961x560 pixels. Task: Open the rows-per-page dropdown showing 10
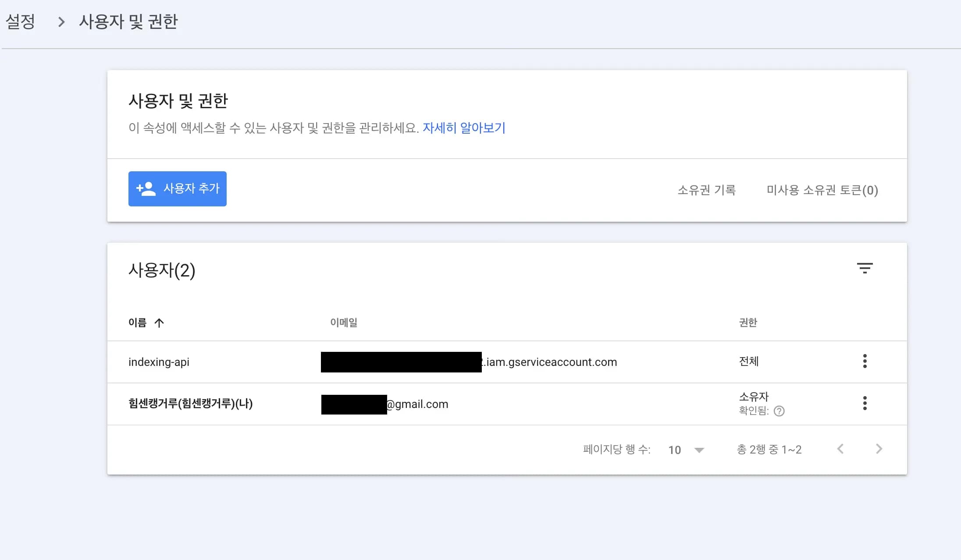click(x=687, y=450)
